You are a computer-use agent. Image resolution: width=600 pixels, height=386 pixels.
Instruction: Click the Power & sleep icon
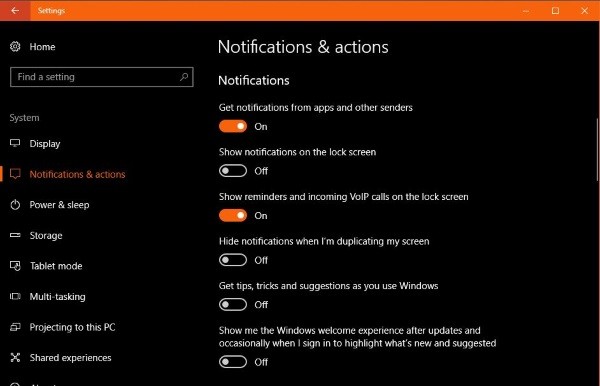tap(15, 205)
